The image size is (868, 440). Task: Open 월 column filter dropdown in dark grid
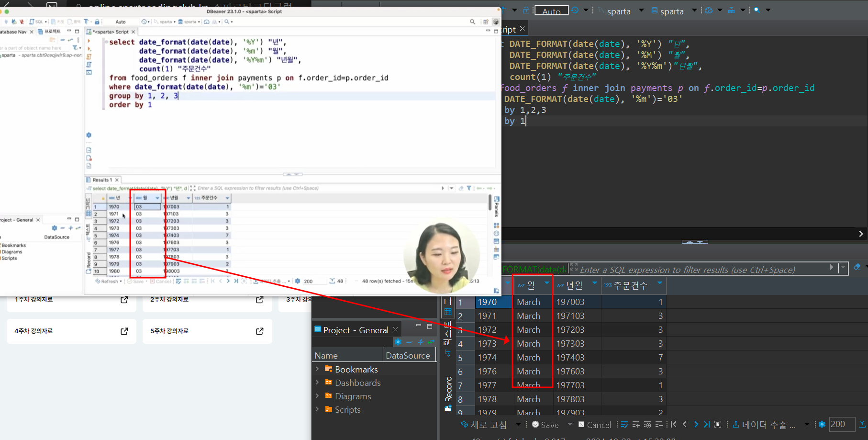547,283
